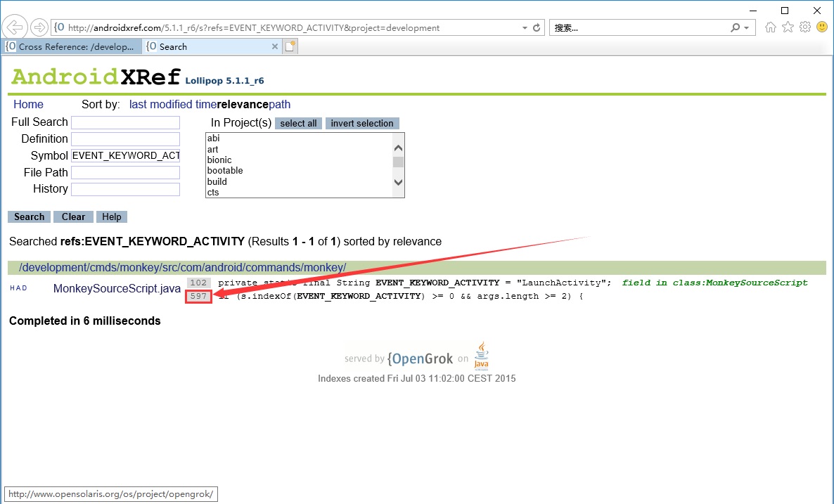Open the D download link for MonkeySourceScript.java
Screen dimensions: 834x504
(24, 288)
